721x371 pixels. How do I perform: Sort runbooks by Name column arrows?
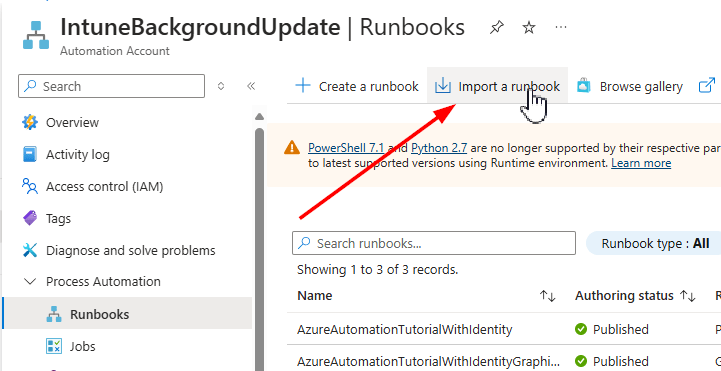(548, 296)
